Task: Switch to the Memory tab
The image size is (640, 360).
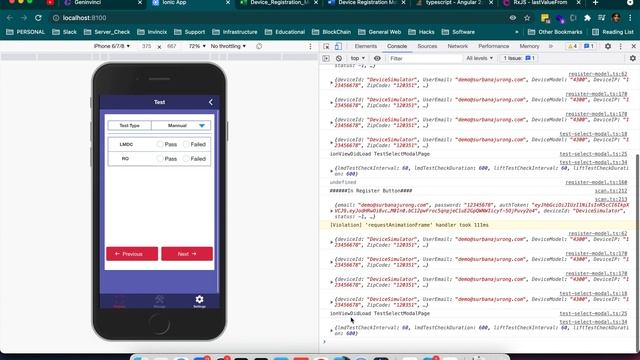Action: click(x=529, y=46)
